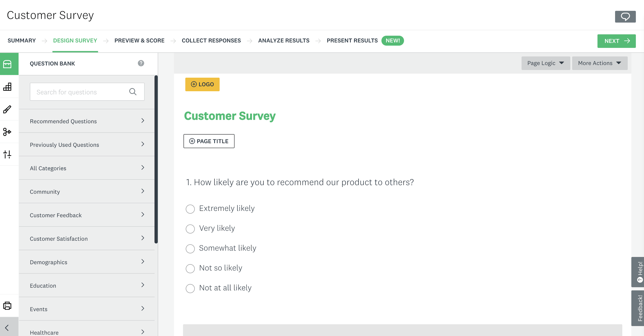Open the Page Logic dropdown menu
This screenshot has height=336, width=644.
(x=544, y=63)
